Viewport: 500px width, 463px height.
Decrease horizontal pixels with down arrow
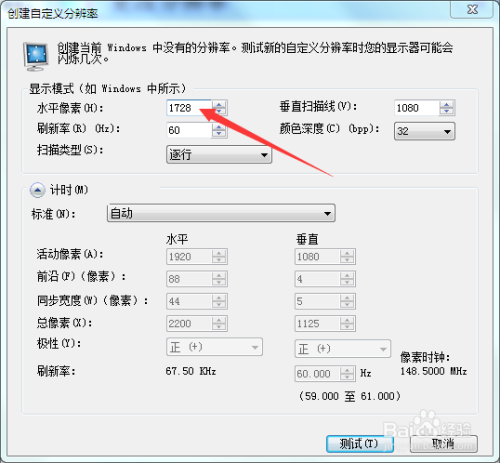click(219, 112)
